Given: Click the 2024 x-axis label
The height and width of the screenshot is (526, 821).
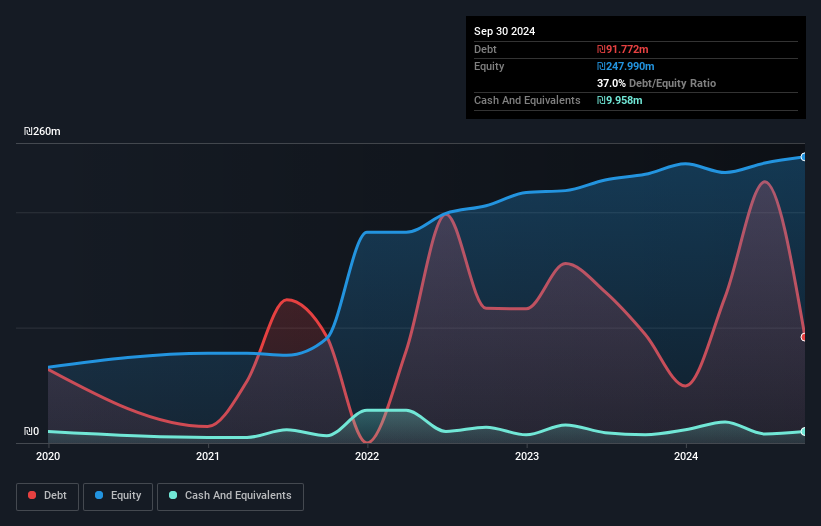Looking at the screenshot, I should pos(686,456).
